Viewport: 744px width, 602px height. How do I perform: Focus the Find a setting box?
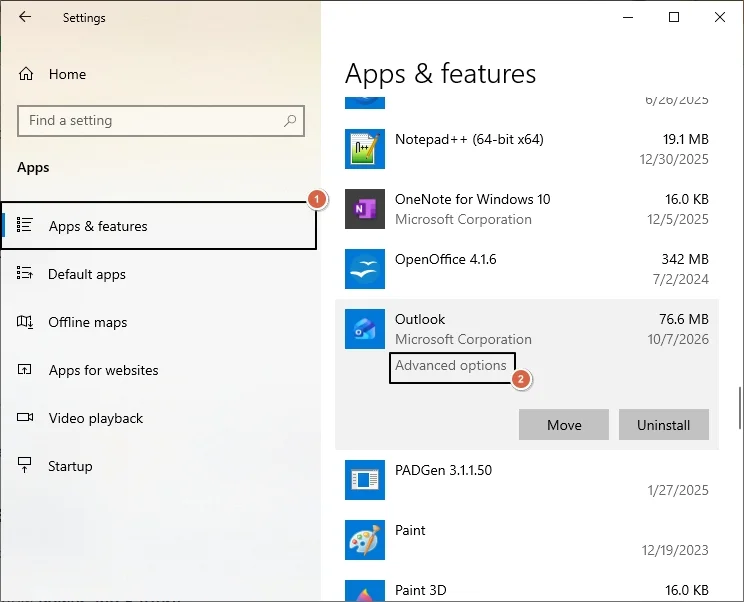161,121
